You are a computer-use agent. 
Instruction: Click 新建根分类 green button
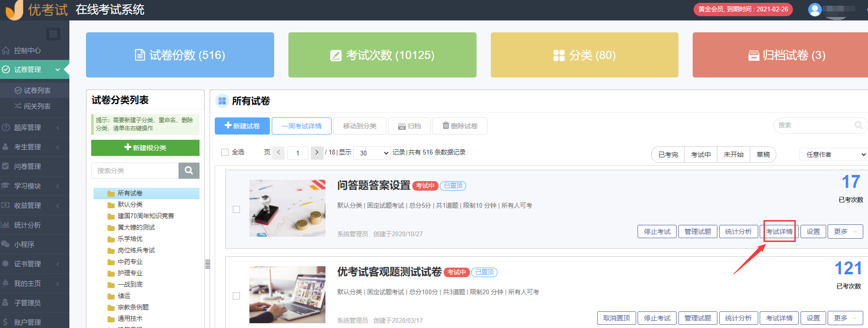(x=145, y=148)
